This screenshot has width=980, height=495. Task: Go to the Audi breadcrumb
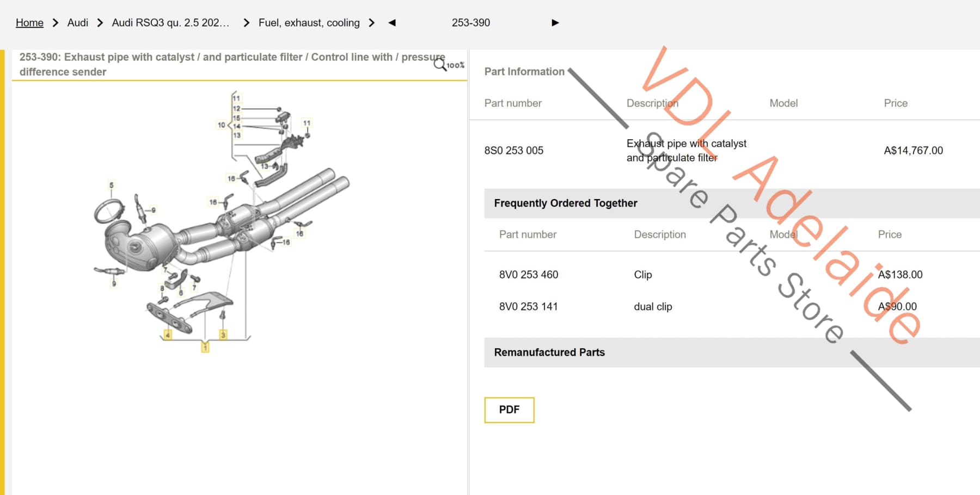click(x=77, y=23)
